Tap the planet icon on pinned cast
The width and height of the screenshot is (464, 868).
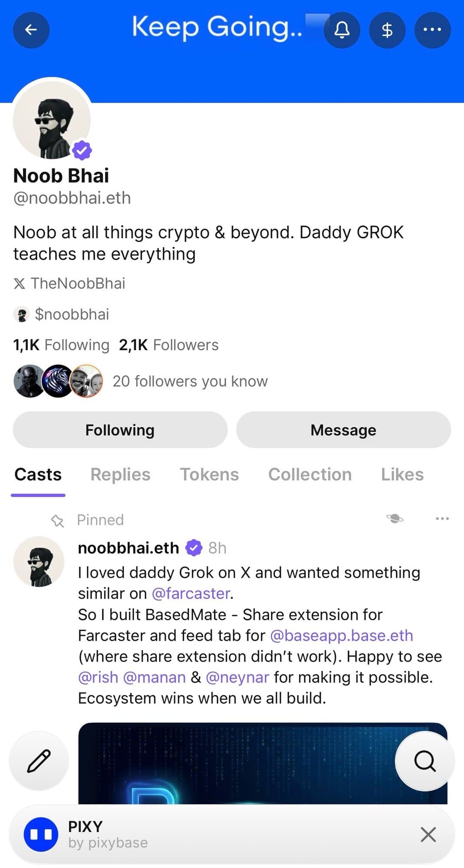point(395,519)
